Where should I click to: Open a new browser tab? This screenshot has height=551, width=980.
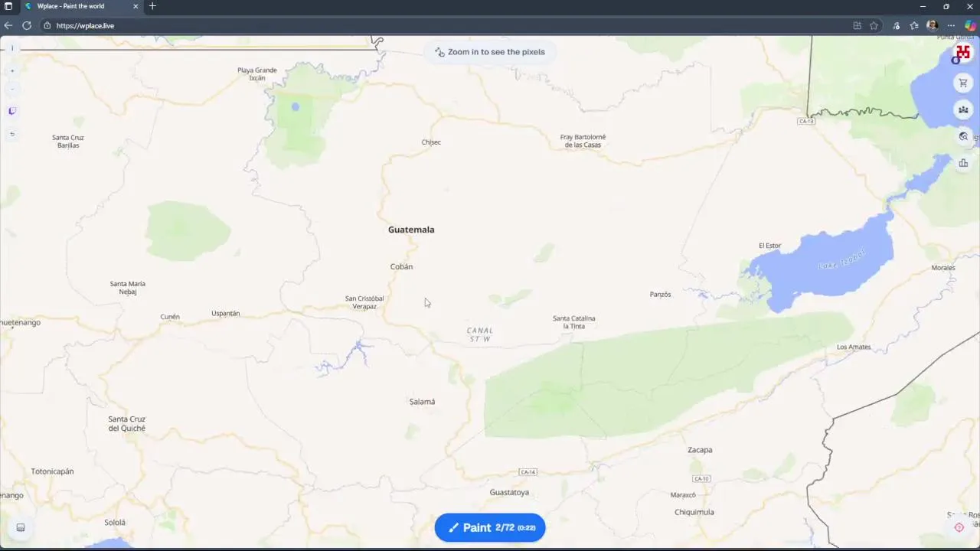(152, 6)
